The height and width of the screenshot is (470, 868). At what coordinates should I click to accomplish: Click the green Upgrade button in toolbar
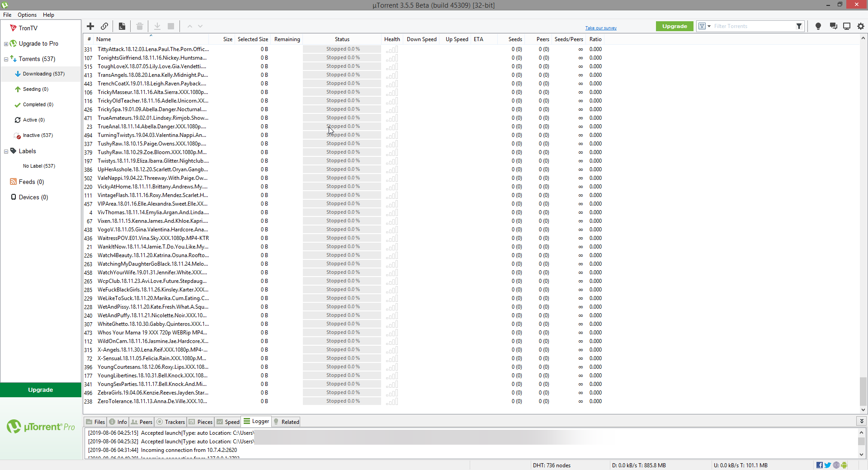[x=675, y=26]
